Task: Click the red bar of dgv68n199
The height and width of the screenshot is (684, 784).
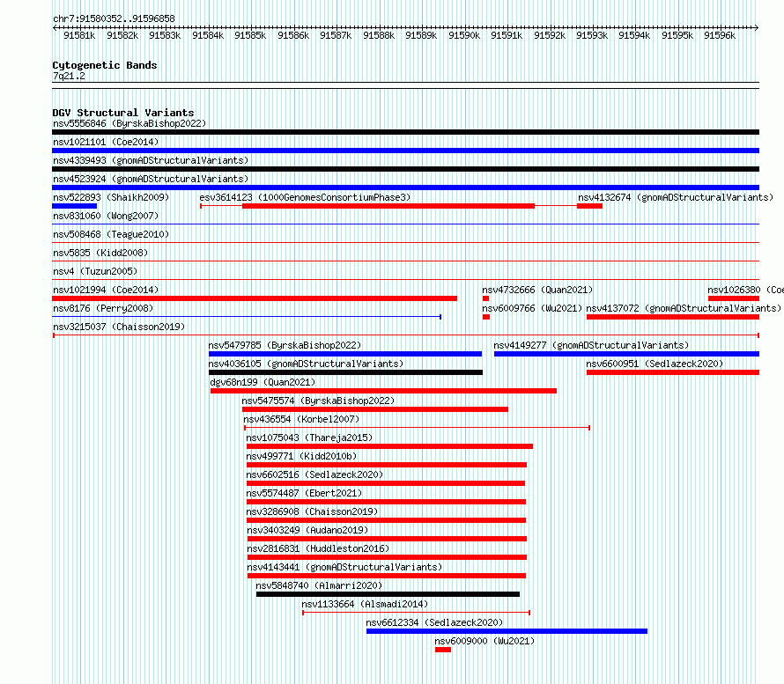Action: 383,391
